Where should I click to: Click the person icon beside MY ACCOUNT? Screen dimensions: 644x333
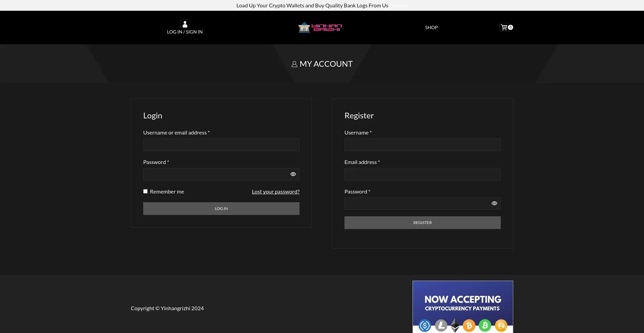pyautogui.click(x=294, y=64)
